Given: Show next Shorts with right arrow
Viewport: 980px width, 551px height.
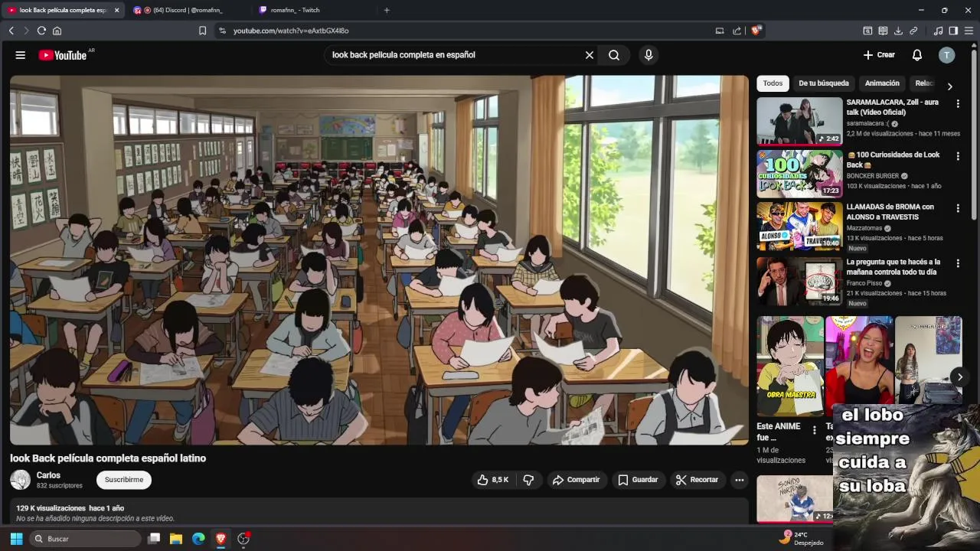Looking at the screenshot, I should click(x=959, y=377).
